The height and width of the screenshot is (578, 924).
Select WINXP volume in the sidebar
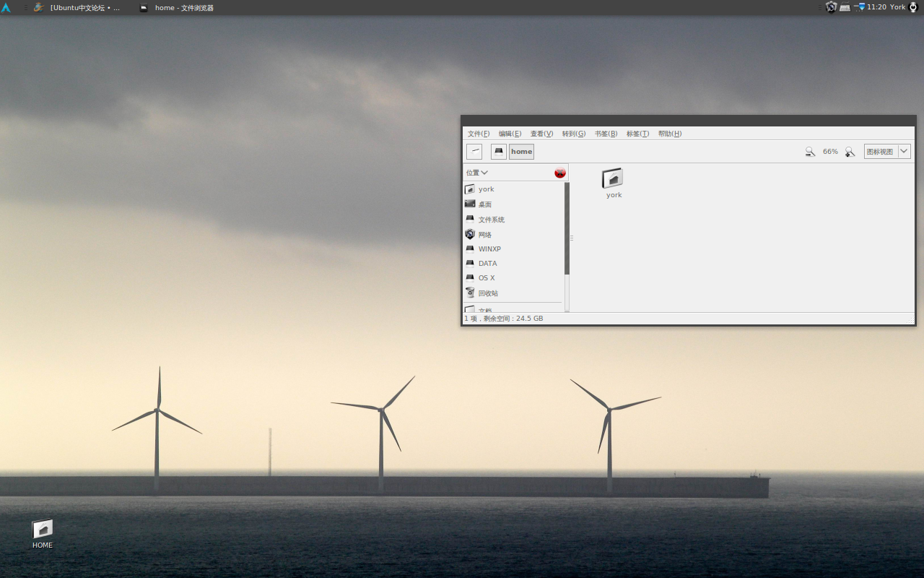513,249
